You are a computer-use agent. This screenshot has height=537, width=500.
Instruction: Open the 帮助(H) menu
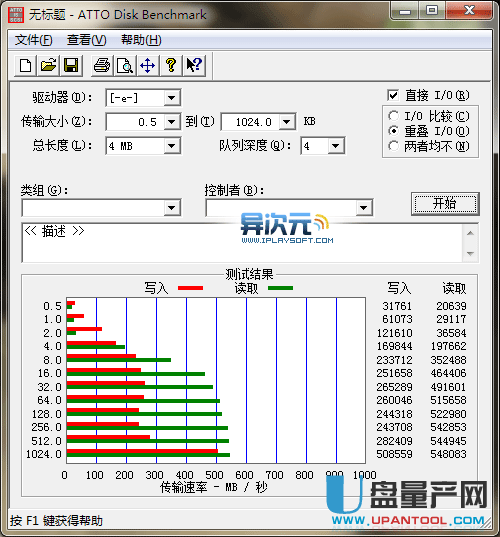point(141,40)
